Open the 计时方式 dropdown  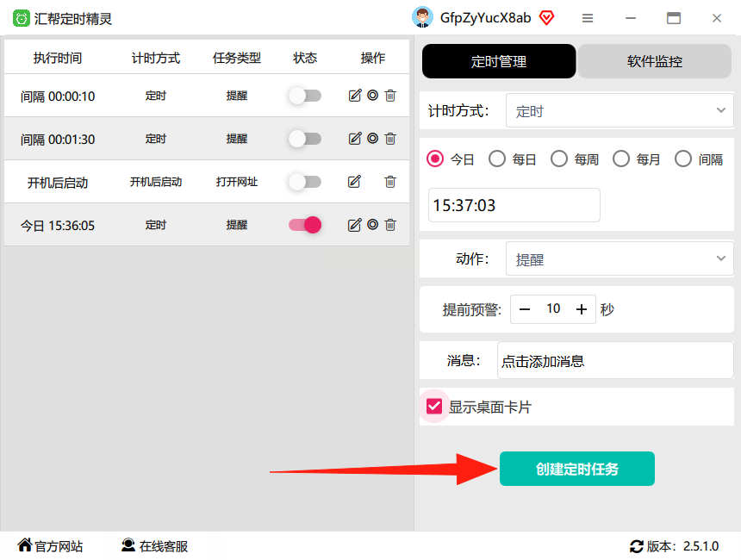(x=620, y=110)
